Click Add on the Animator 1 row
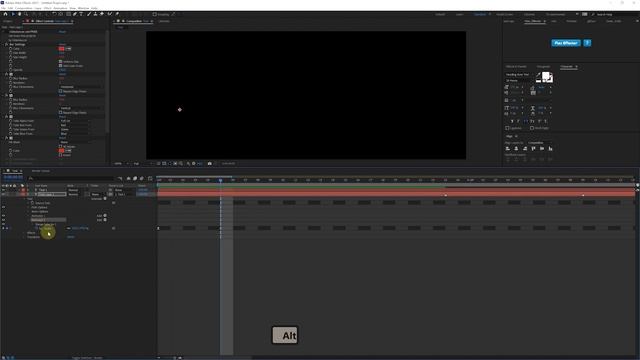This screenshot has height=360, width=640. click(101, 216)
